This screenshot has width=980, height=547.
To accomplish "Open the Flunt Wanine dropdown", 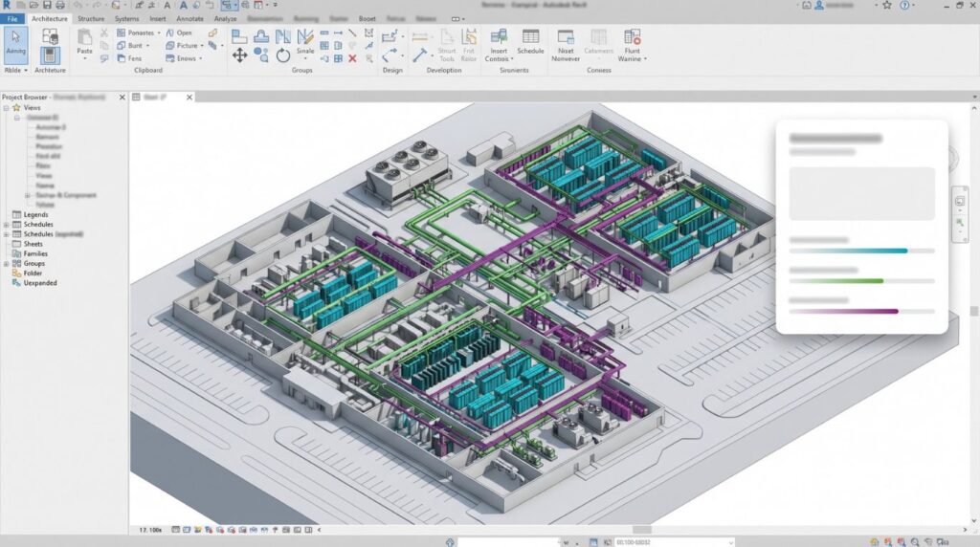I will 645,59.
